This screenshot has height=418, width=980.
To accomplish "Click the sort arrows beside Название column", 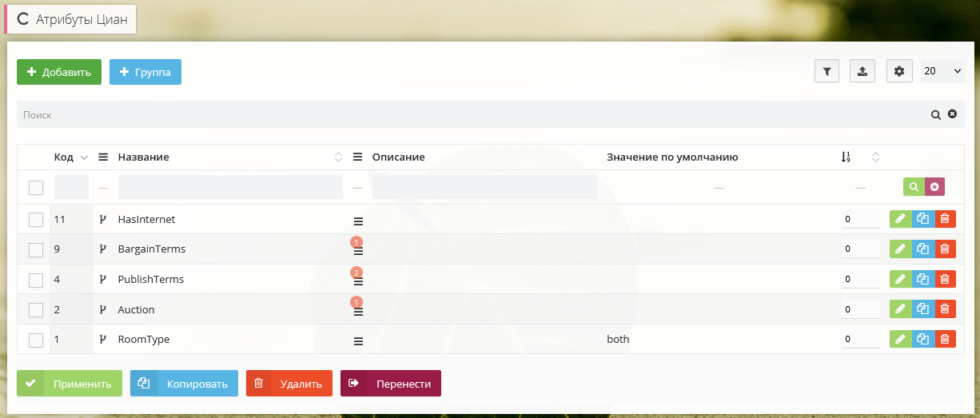I will [x=338, y=157].
